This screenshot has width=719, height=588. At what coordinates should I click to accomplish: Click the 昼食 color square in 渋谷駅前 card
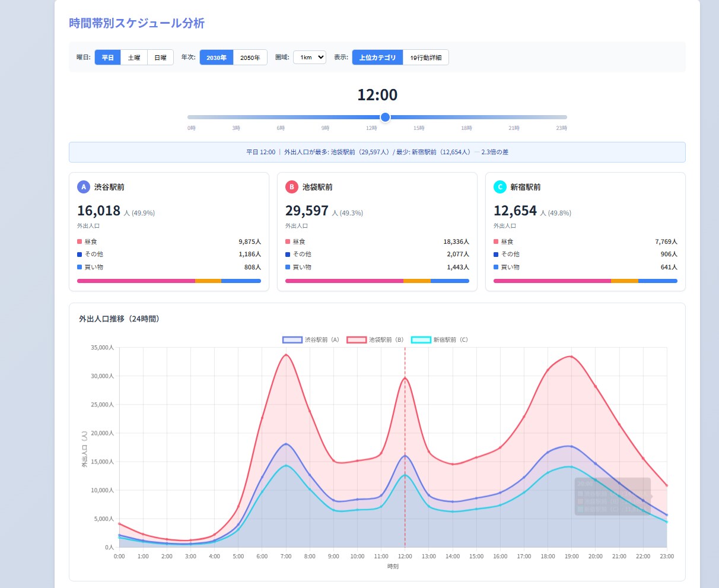coord(79,241)
